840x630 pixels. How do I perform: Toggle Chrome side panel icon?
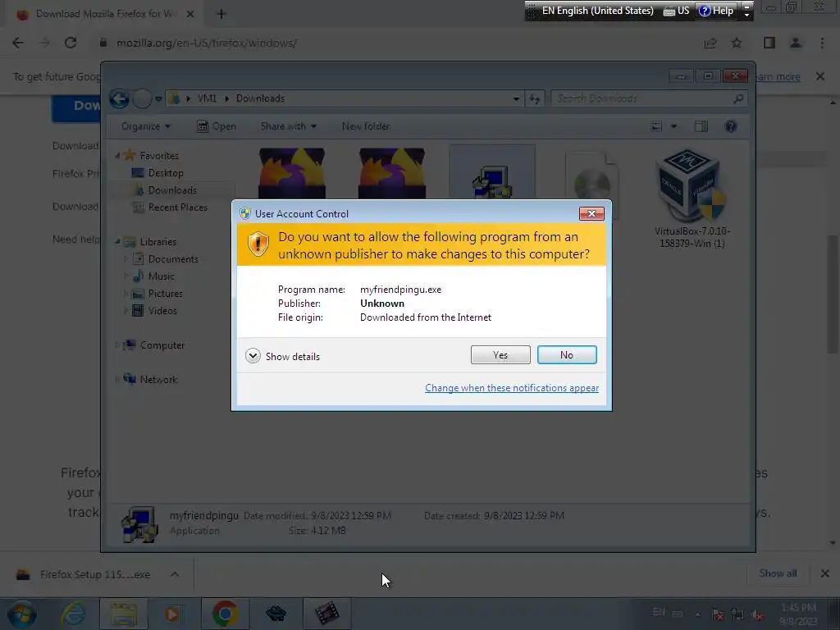pyautogui.click(x=769, y=43)
